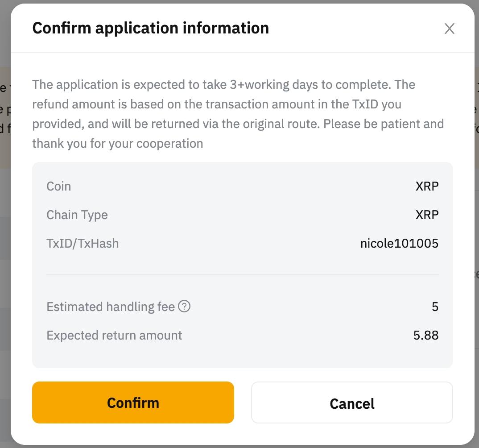Click the 5.88 expected return value
The width and height of the screenshot is (479, 448).
coord(425,336)
